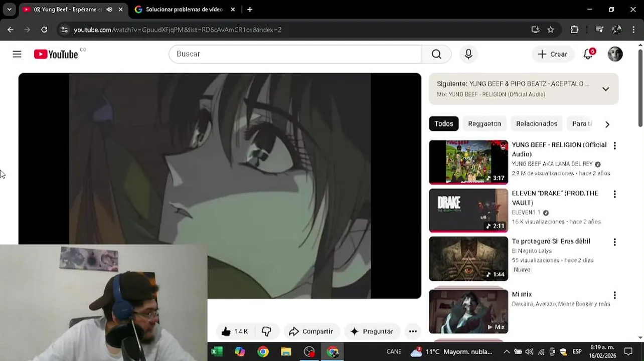Screen dimensions: 644x361
Task: Start voice search with microphone icon
Action: point(468,54)
